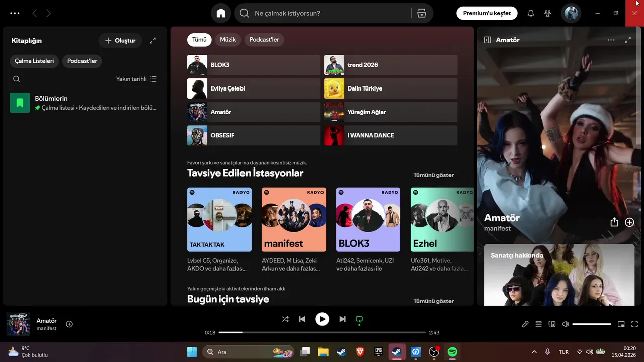Click the 'manifest' artist link in side panel

497,229
